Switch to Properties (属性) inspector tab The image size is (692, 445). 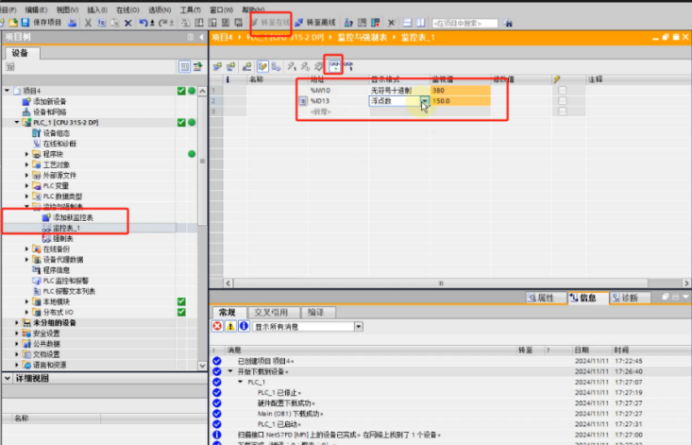pos(546,298)
